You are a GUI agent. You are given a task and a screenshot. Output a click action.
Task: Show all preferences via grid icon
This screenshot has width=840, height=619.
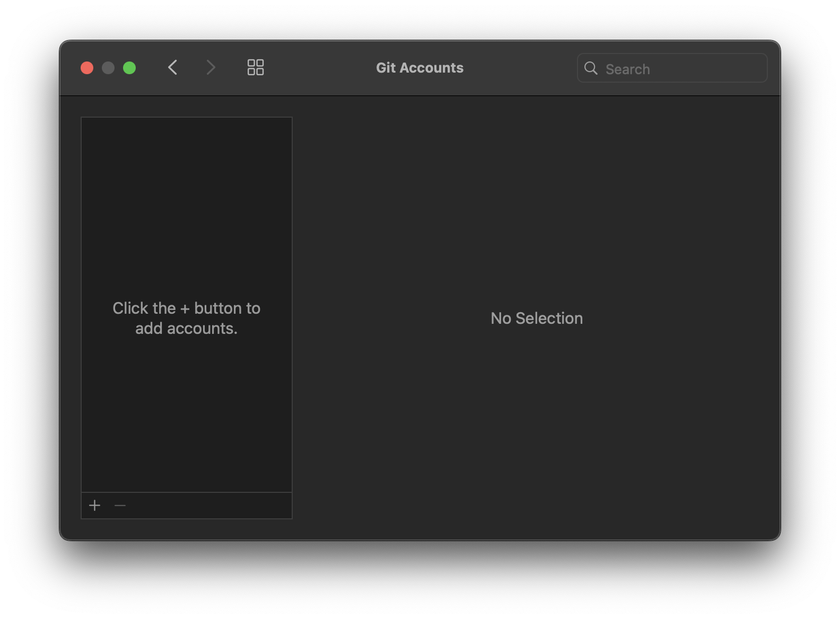pos(256,67)
